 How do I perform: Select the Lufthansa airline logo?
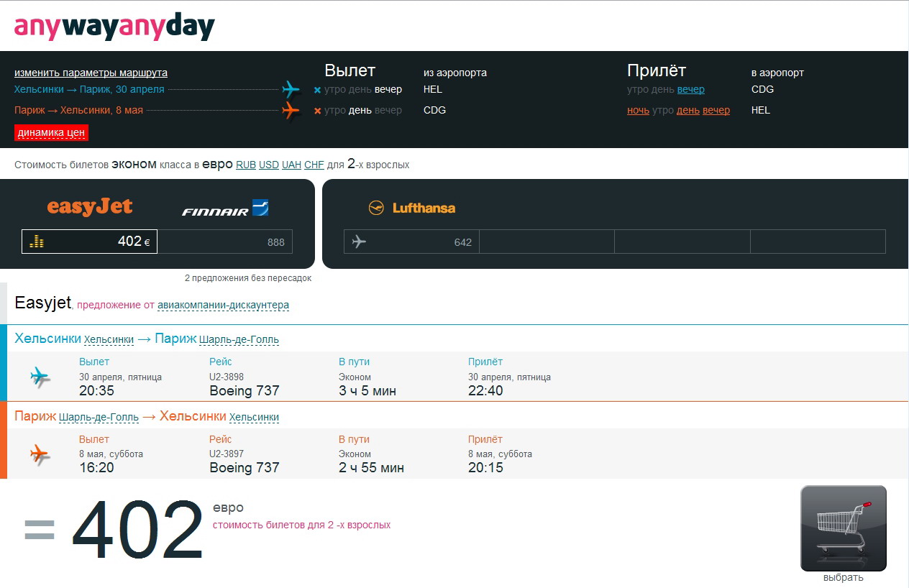(411, 208)
